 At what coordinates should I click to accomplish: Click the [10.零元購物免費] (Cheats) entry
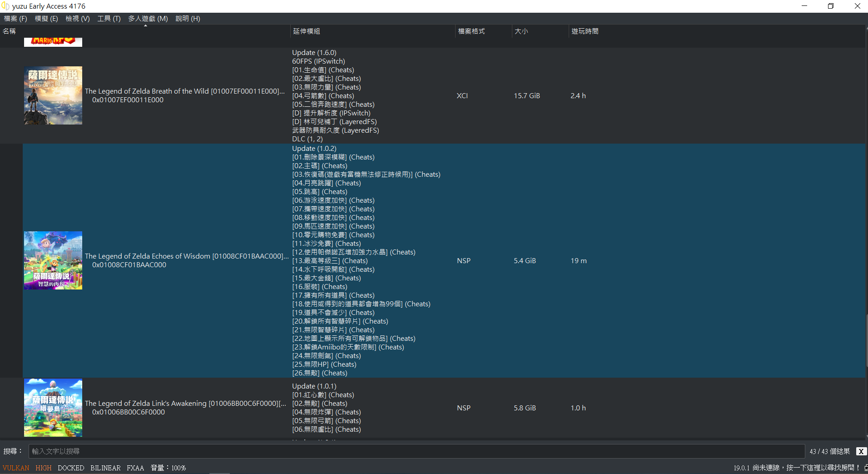(333, 235)
